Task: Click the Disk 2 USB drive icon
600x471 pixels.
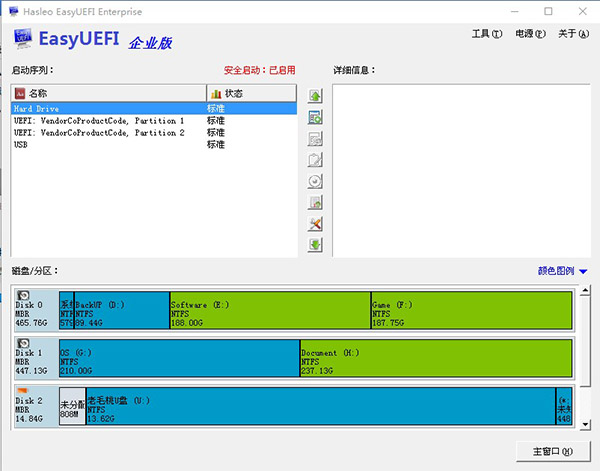Action: (23, 391)
